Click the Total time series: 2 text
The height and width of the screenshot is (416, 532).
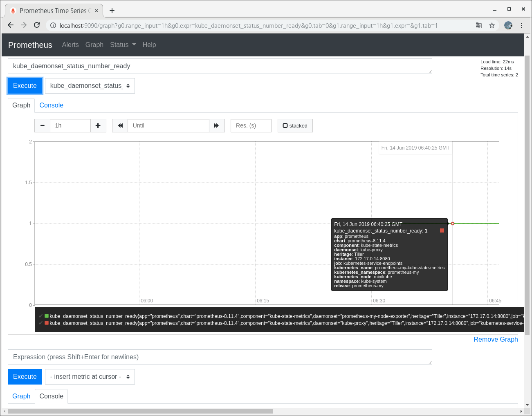(x=499, y=75)
